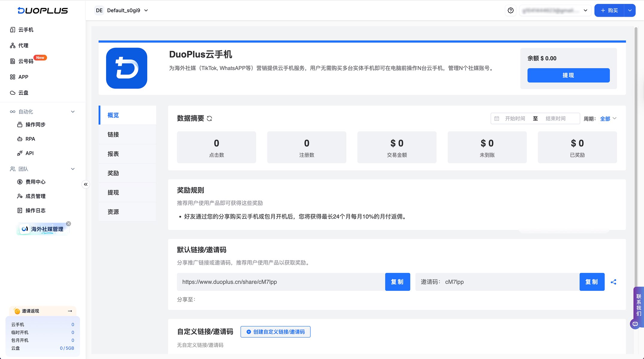Click the help question mark icon
Screen dimensions: 644x359
coord(511,10)
